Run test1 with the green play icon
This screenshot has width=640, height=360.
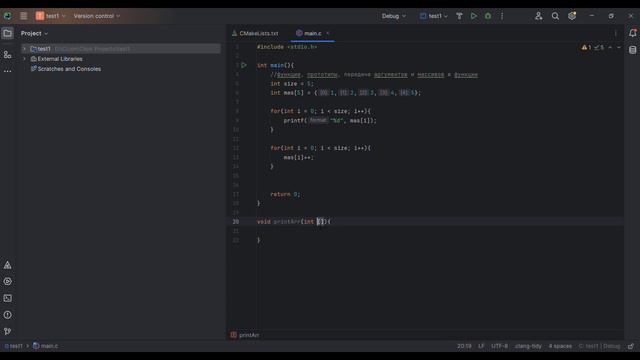click(473, 16)
